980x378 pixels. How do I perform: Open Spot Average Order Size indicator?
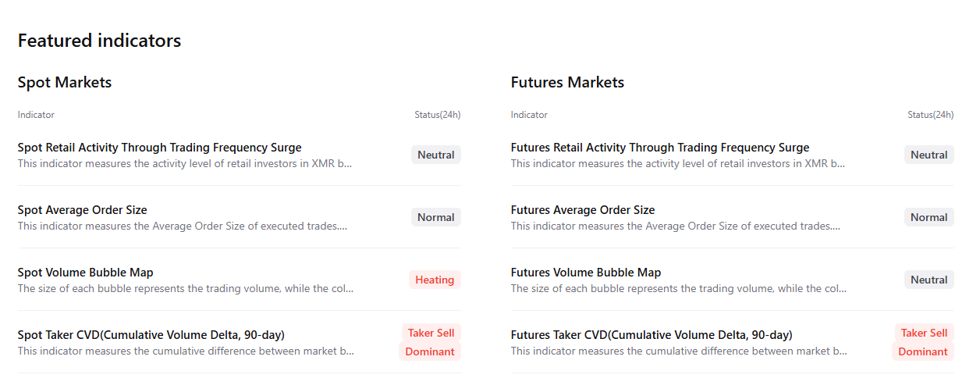(82, 210)
